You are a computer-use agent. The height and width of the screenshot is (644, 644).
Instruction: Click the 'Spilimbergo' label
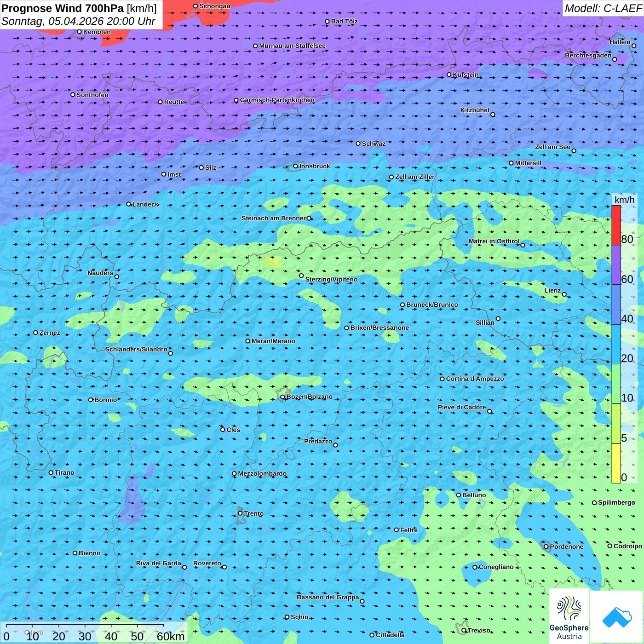coord(616,502)
